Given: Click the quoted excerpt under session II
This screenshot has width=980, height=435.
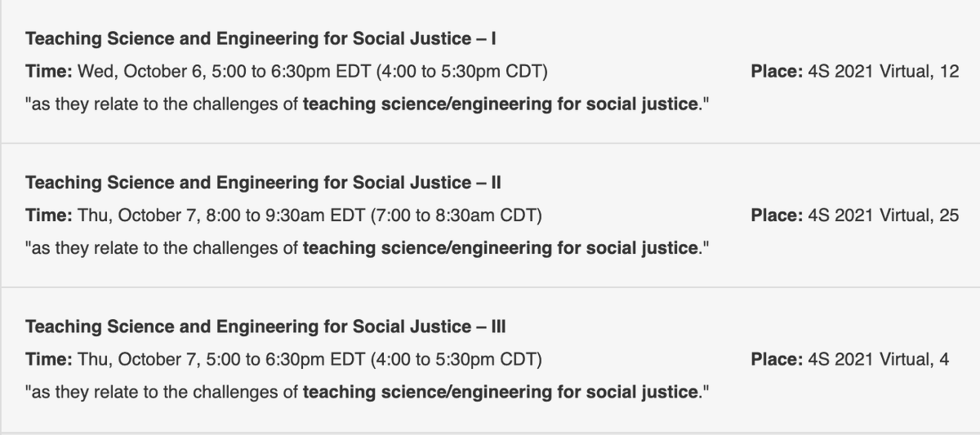Looking at the screenshot, I should click(367, 250).
